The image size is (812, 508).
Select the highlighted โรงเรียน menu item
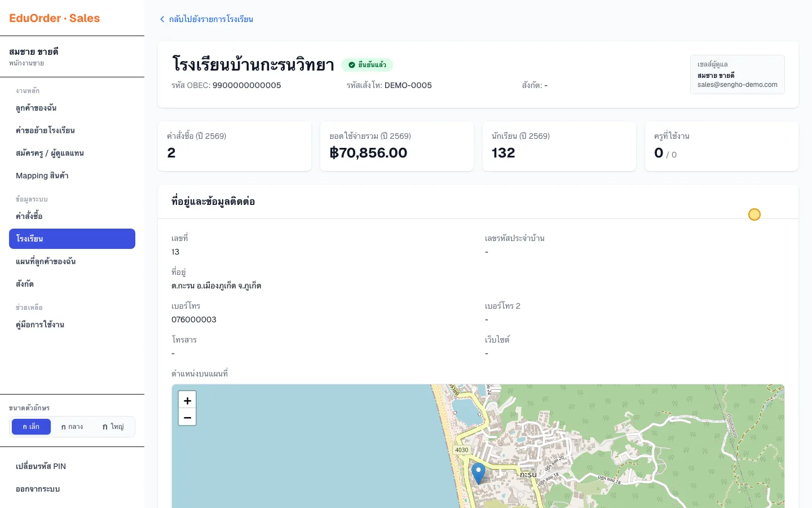pos(72,239)
